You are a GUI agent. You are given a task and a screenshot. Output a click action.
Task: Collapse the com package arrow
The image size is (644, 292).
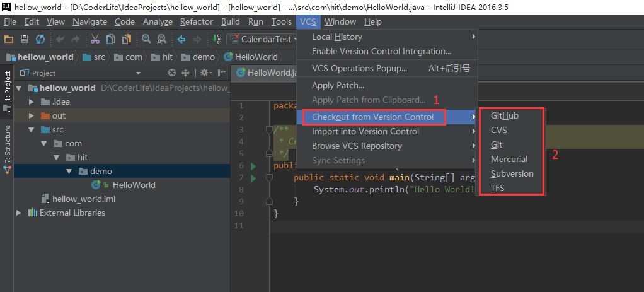click(x=44, y=144)
